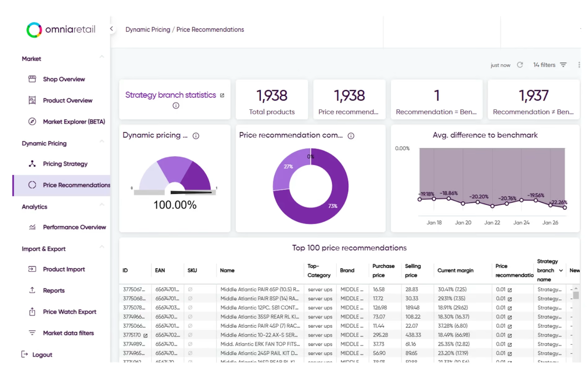This screenshot has width=588, height=371.
Task: Click the Product Overview icon
Action: pos(32,100)
